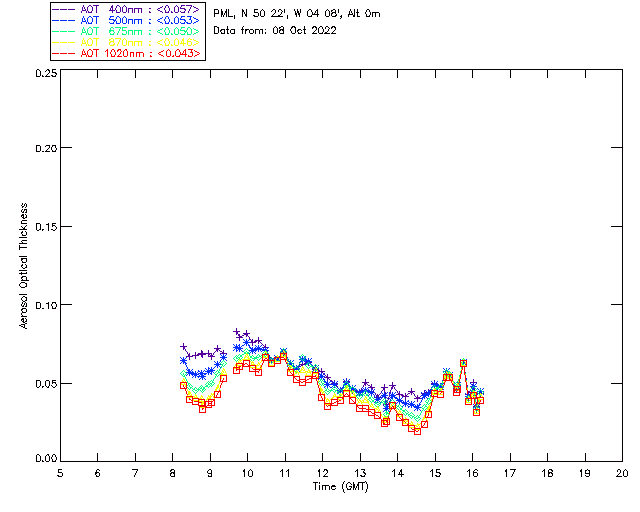Image resolution: width=640 pixels, height=512 pixels.
Task: Click the x-axis label 5
Action: coord(60,473)
